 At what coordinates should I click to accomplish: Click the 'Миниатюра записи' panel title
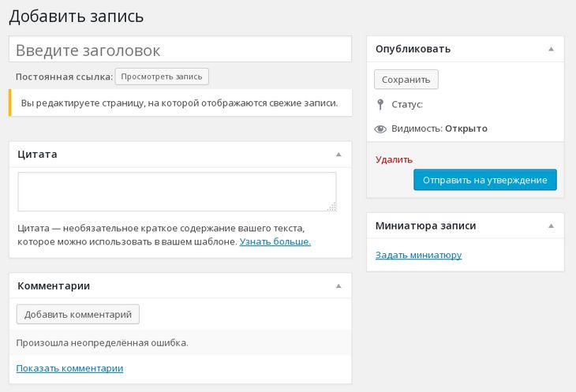[425, 226]
